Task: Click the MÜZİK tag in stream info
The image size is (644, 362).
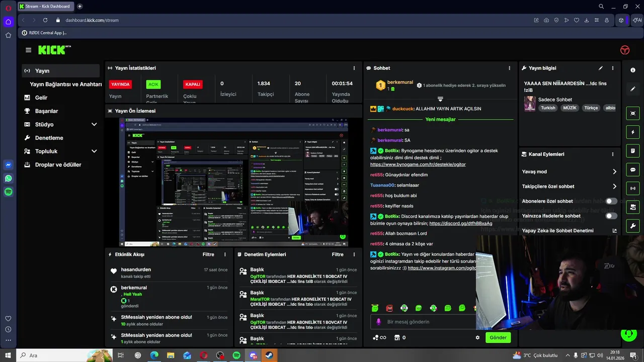Action: pos(570,108)
